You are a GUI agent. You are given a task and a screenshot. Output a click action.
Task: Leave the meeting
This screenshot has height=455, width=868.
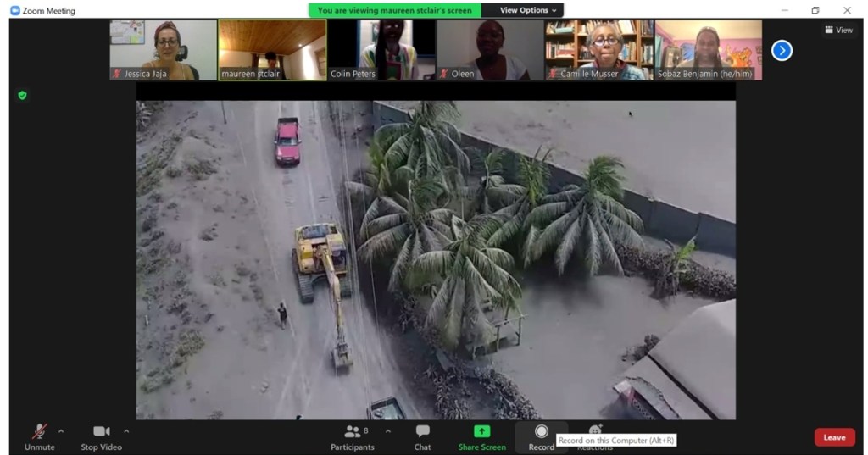[834, 437]
